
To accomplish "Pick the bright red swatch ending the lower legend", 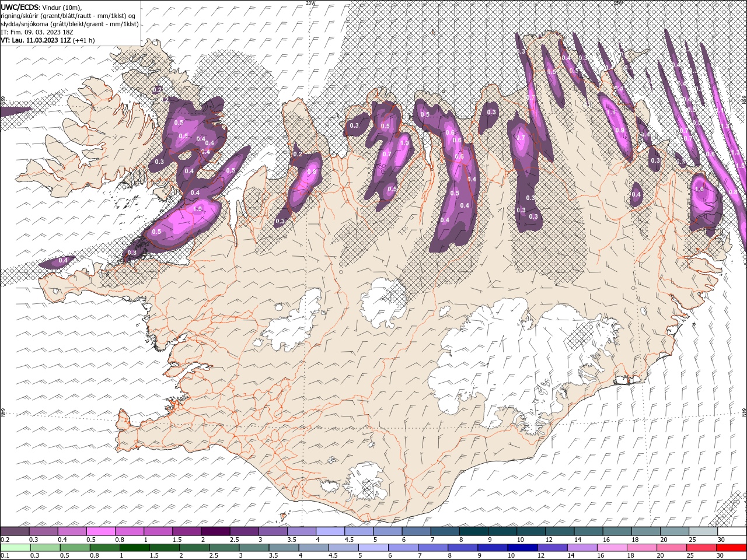I will [x=732, y=548].
